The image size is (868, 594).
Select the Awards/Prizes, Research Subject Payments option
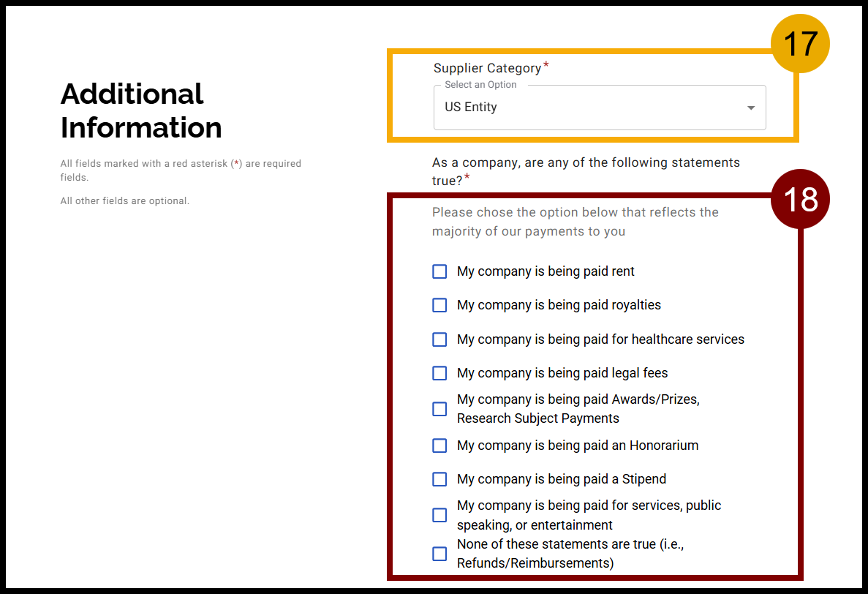point(439,409)
